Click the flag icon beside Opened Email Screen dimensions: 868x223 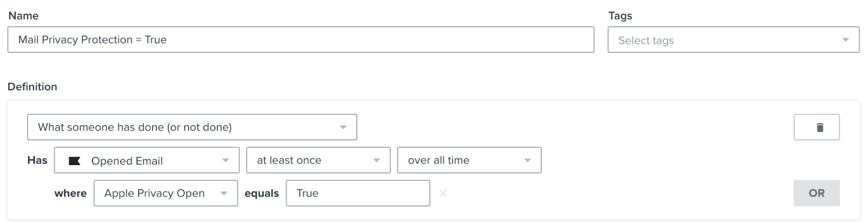[74, 161]
